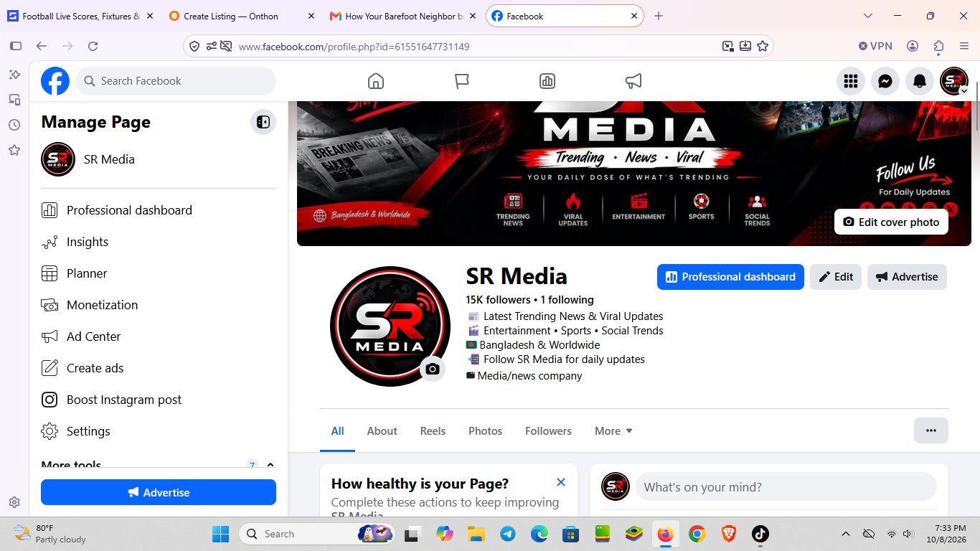Collapse the Manage Page sidebar panel icon
This screenshot has width=980, height=551.
(263, 122)
